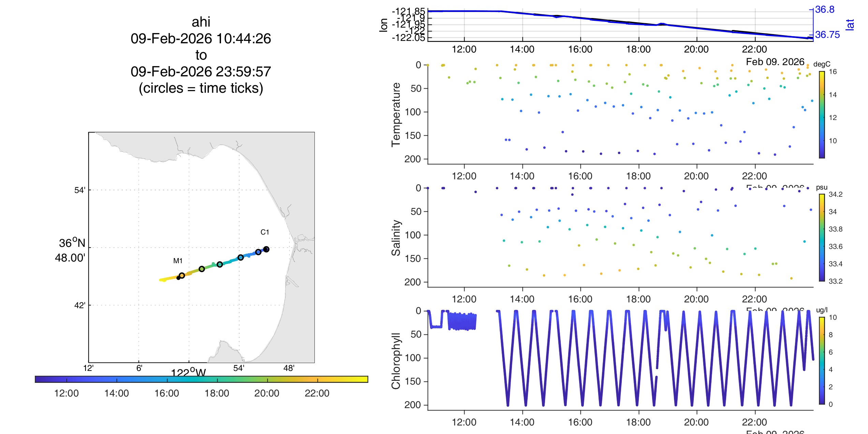This screenshot has height=434, width=868.
Task: Click the blue lat axis label
Action: [x=850, y=25]
